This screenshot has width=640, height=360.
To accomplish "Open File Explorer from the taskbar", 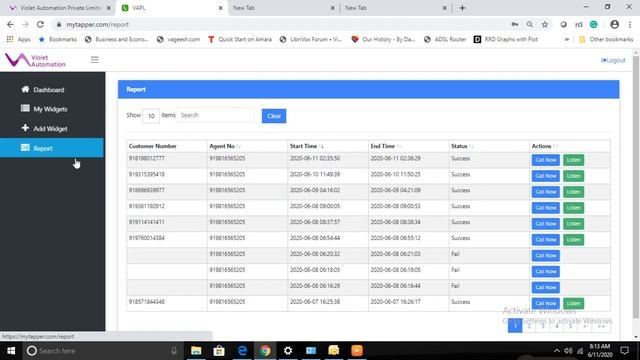I will [x=196, y=351].
